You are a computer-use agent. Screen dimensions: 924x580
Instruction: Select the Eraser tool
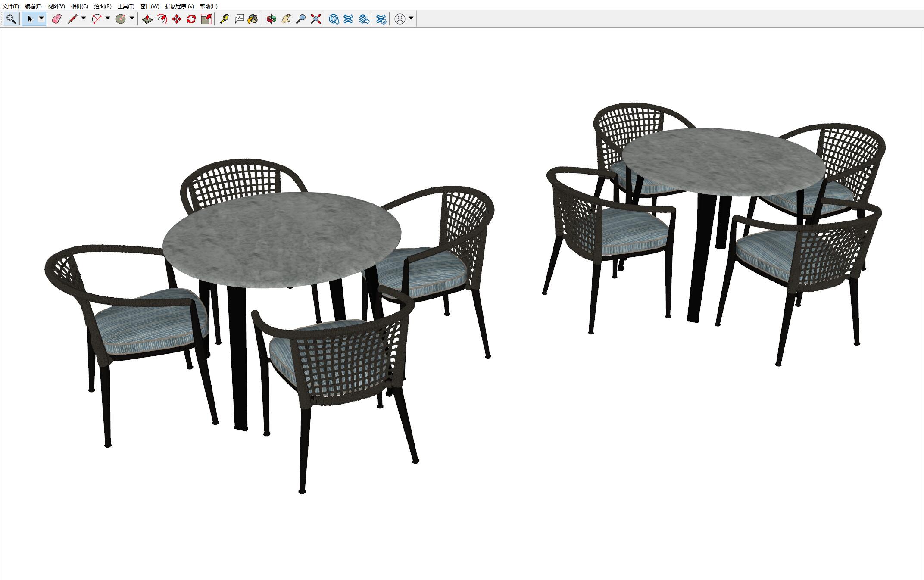[x=56, y=19]
